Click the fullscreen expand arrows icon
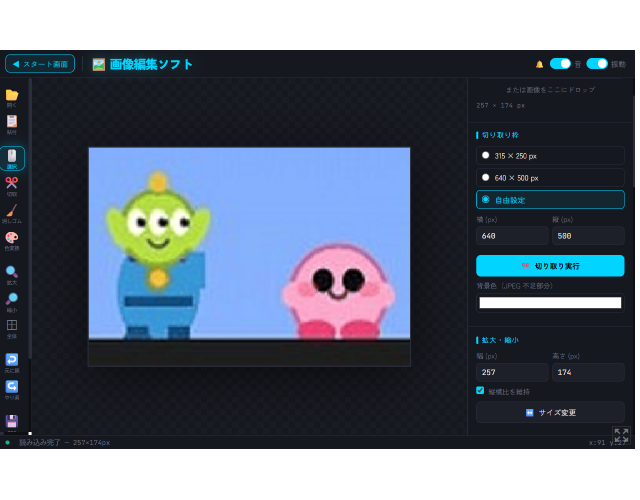The image size is (640, 500). pyautogui.click(x=621, y=436)
